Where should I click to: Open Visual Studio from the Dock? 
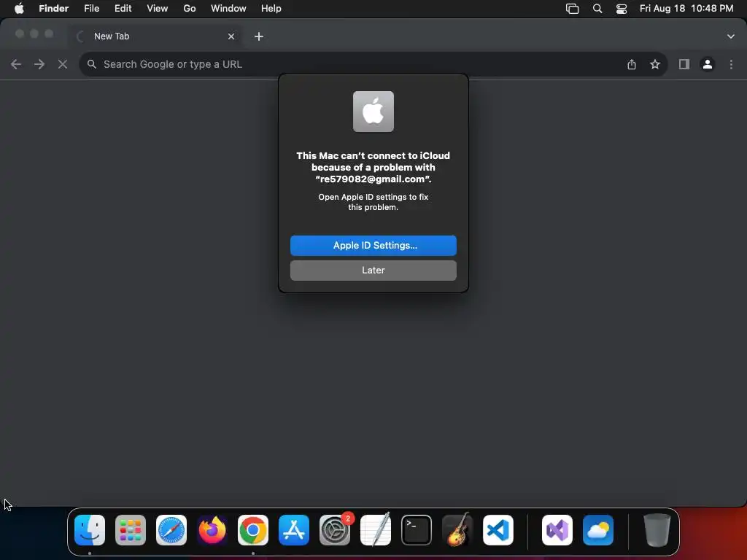click(557, 530)
